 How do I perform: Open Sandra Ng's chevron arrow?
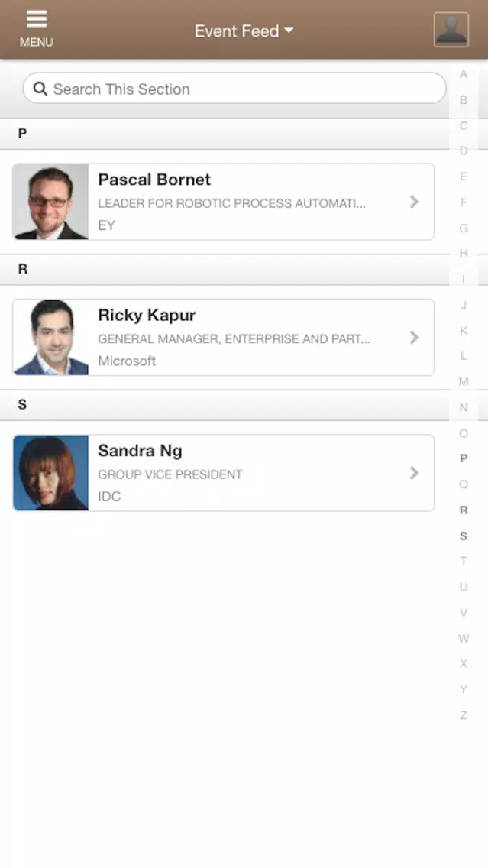pos(414,473)
